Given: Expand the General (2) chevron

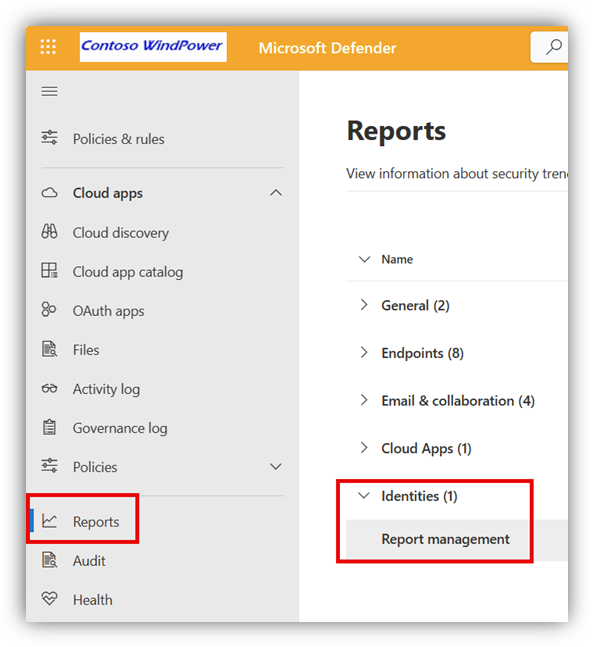Looking at the screenshot, I should pos(363,305).
